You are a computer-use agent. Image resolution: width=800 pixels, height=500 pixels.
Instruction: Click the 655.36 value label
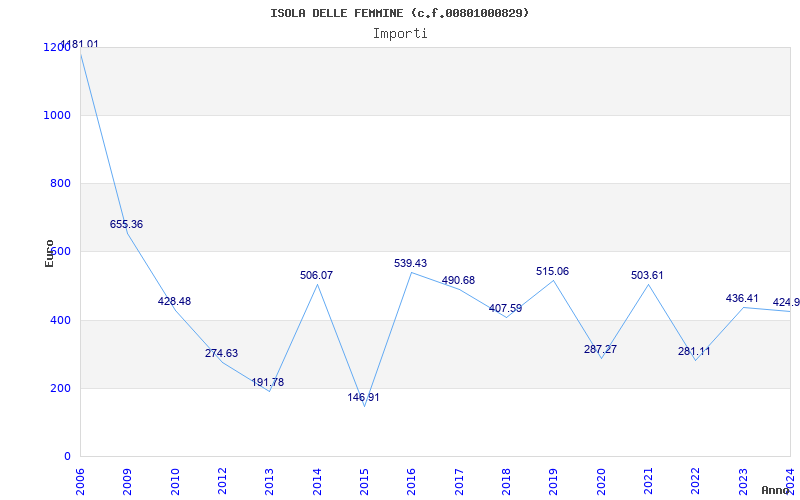(126, 225)
